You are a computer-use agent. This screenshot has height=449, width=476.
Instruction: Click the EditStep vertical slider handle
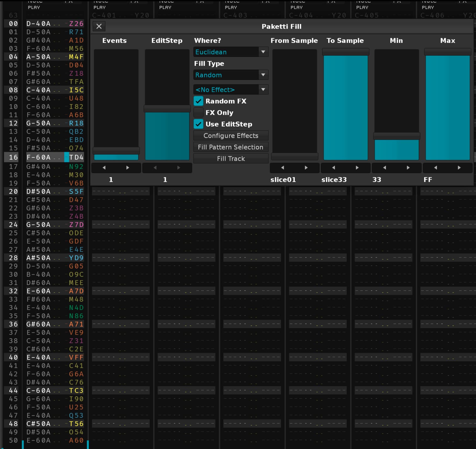[x=167, y=109]
